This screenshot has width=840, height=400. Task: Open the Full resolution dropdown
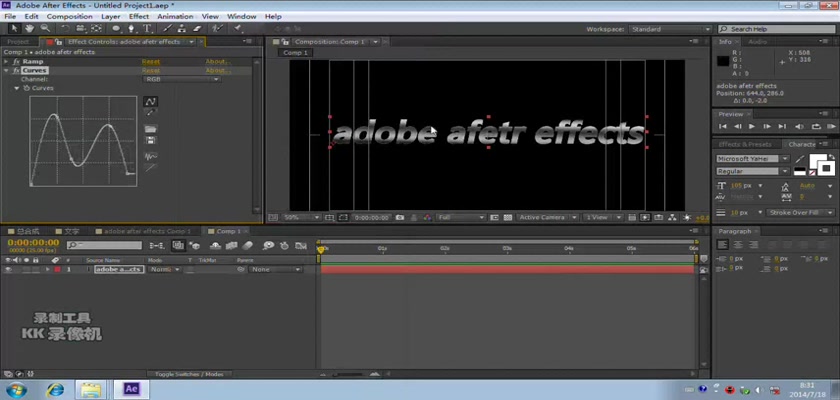tap(461, 218)
